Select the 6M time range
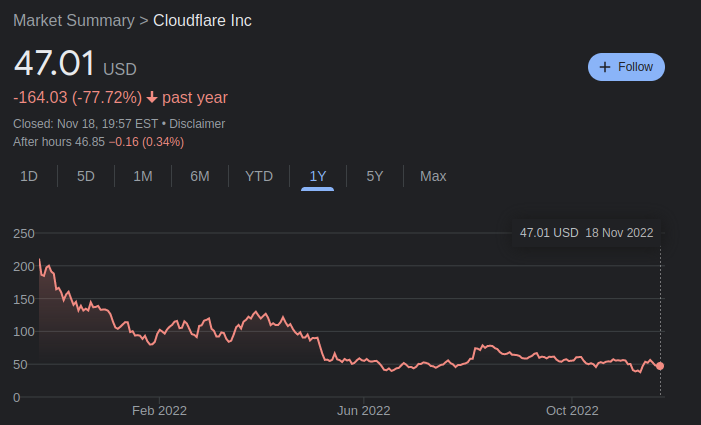The width and height of the screenshot is (701, 425). pyautogui.click(x=200, y=176)
